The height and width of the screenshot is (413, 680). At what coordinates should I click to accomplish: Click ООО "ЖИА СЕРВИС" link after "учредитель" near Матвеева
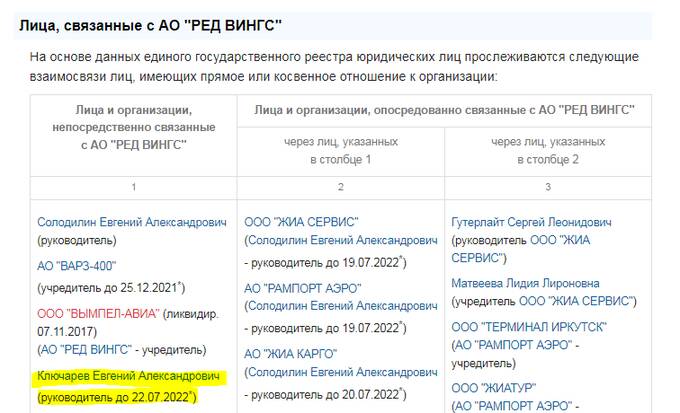tap(575, 301)
